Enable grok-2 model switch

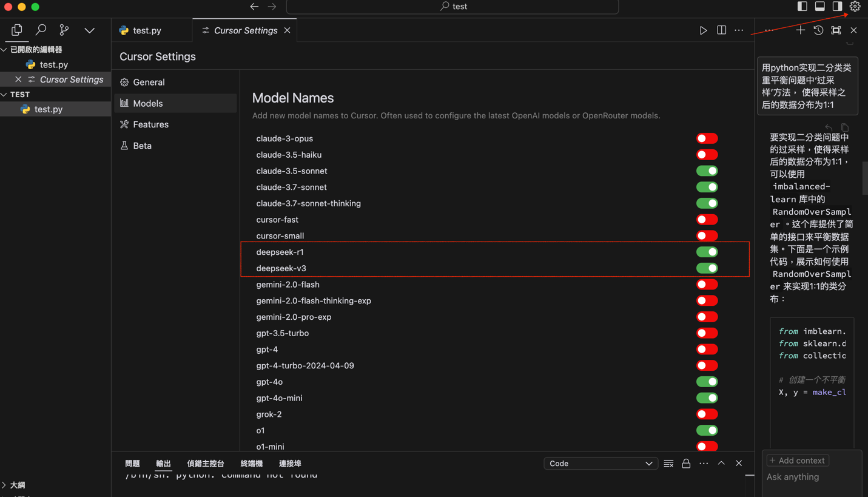(707, 414)
